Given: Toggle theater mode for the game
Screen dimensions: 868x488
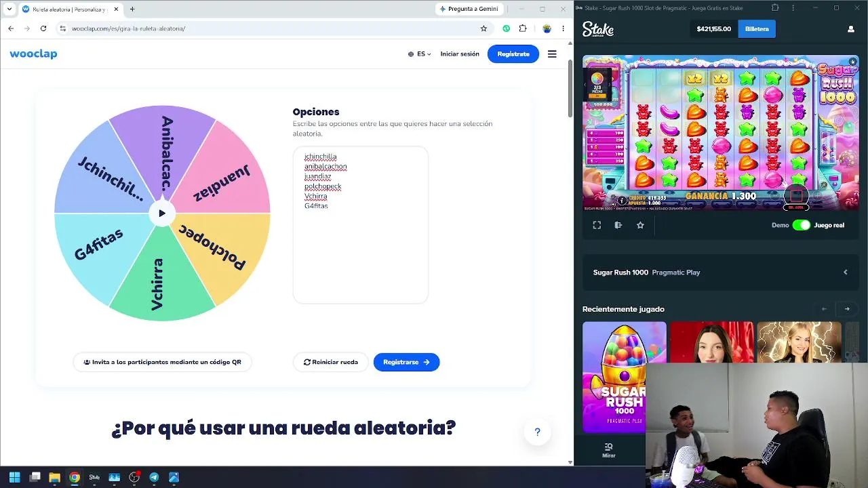Looking at the screenshot, I should [618, 225].
